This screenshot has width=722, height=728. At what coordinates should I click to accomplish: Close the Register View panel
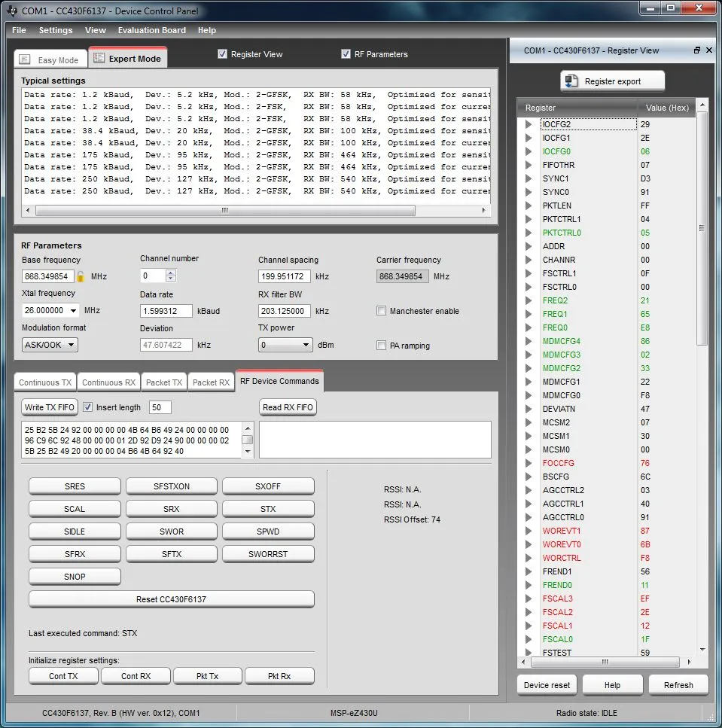click(x=709, y=50)
